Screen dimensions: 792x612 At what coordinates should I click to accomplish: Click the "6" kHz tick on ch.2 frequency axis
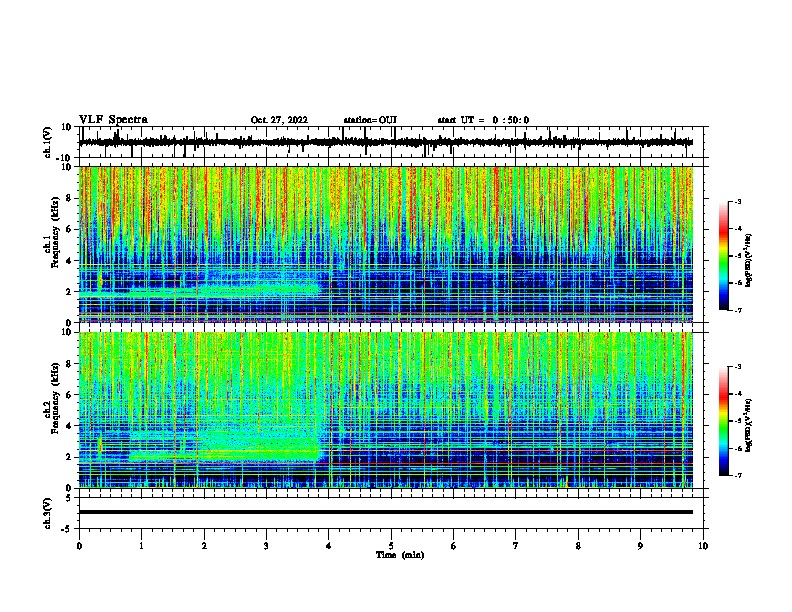pyautogui.click(x=69, y=395)
